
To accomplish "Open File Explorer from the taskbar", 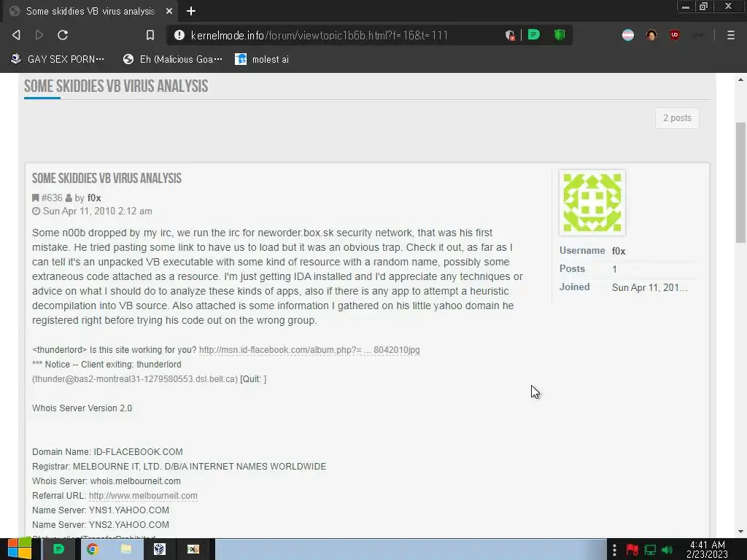I will click(x=126, y=549).
